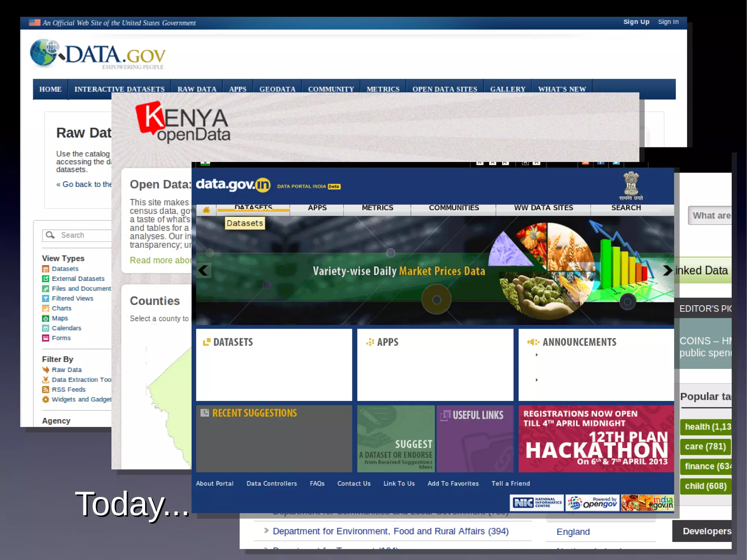
Task: Click the Datasets view type icon
Action: click(x=46, y=269)
